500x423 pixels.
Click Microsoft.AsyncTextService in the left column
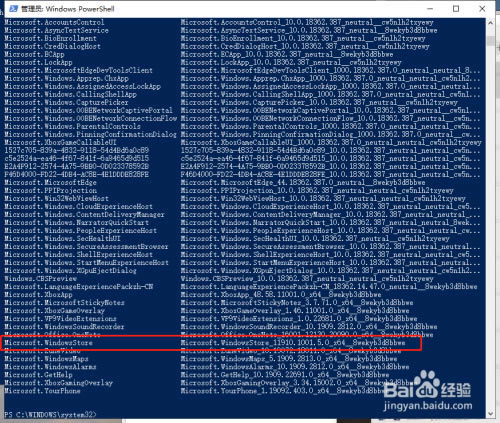coord(56,30)
